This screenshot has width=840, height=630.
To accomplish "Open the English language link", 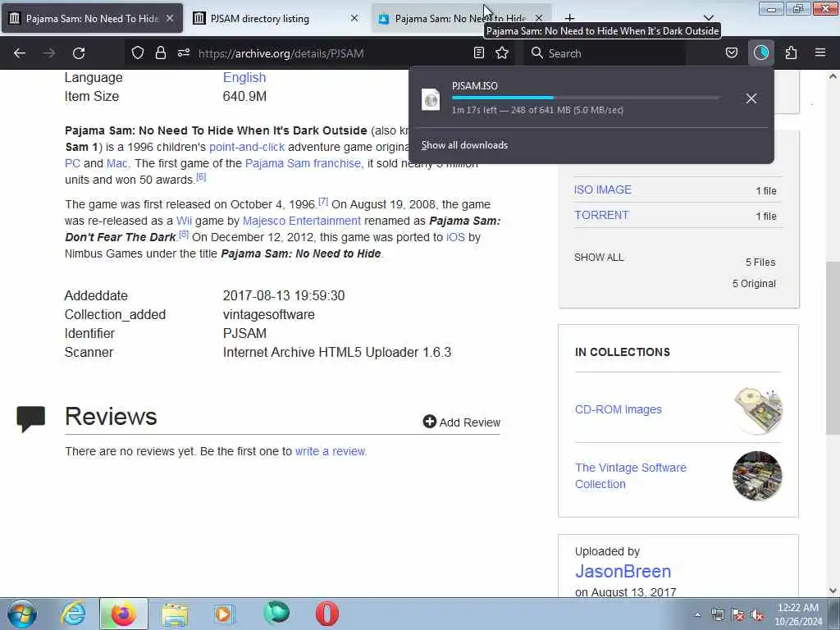I will tap(244, 77).
